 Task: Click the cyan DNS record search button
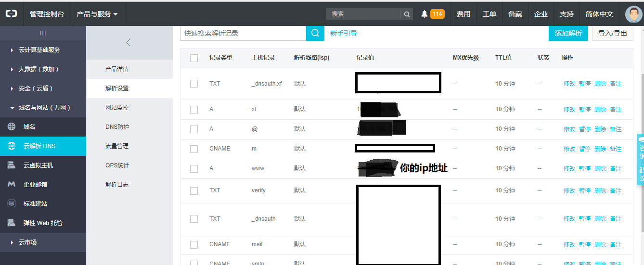(315, 33)
